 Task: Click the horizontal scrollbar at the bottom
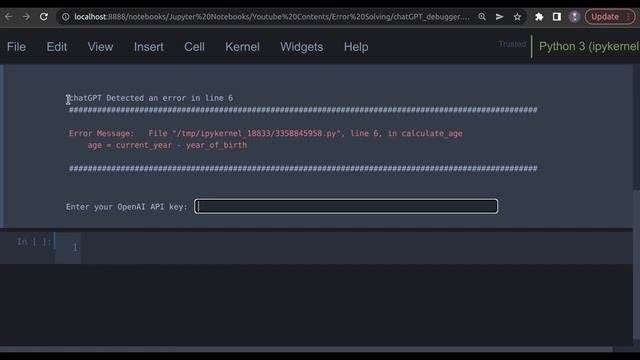click(306, 349)
